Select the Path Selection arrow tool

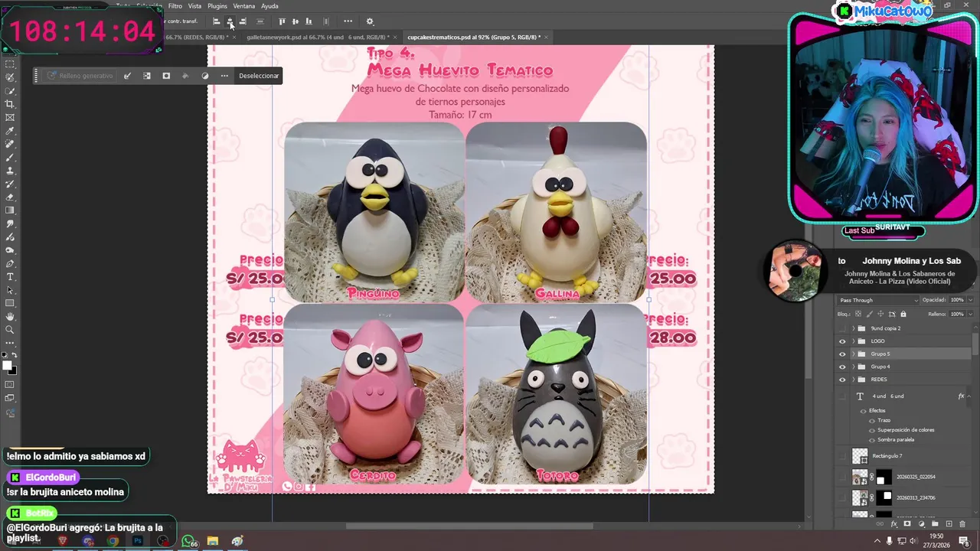point(10,290)
